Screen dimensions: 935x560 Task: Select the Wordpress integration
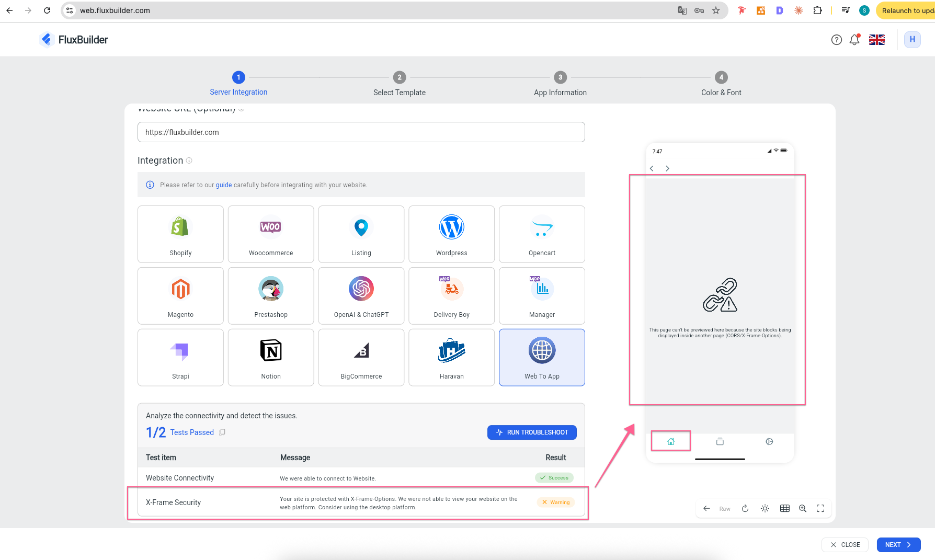click(452, 234)
